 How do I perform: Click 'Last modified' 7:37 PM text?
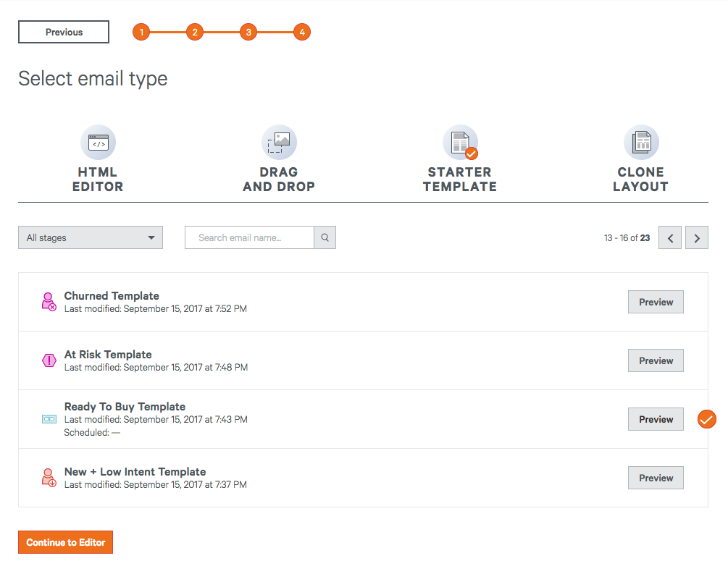156,484
